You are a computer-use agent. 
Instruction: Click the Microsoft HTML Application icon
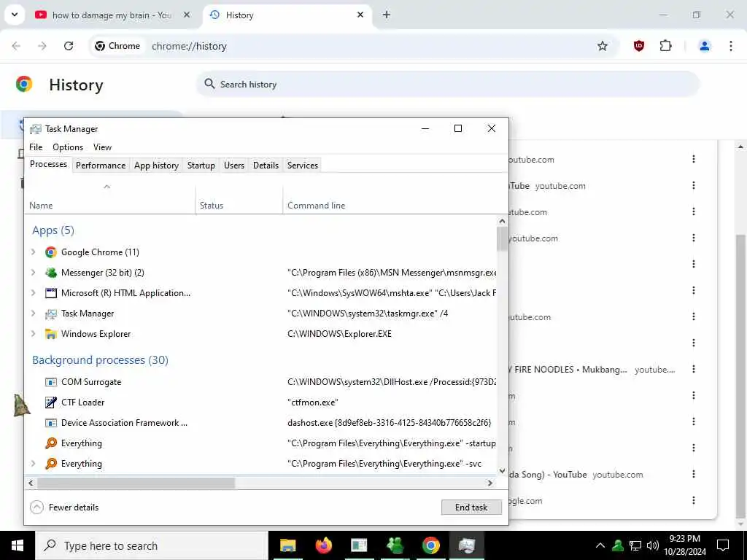pyautogui.click(x=51, y=293)
